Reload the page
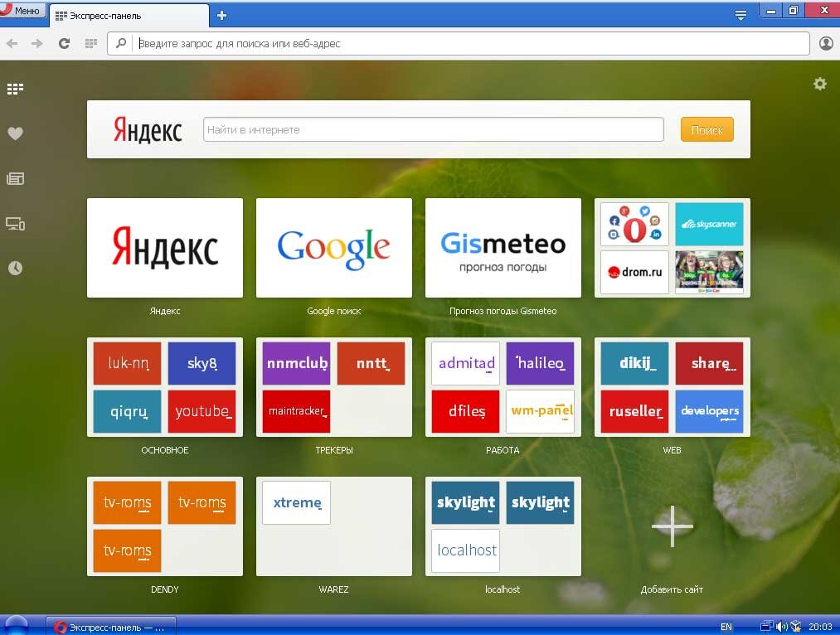 tap(64, 43)
